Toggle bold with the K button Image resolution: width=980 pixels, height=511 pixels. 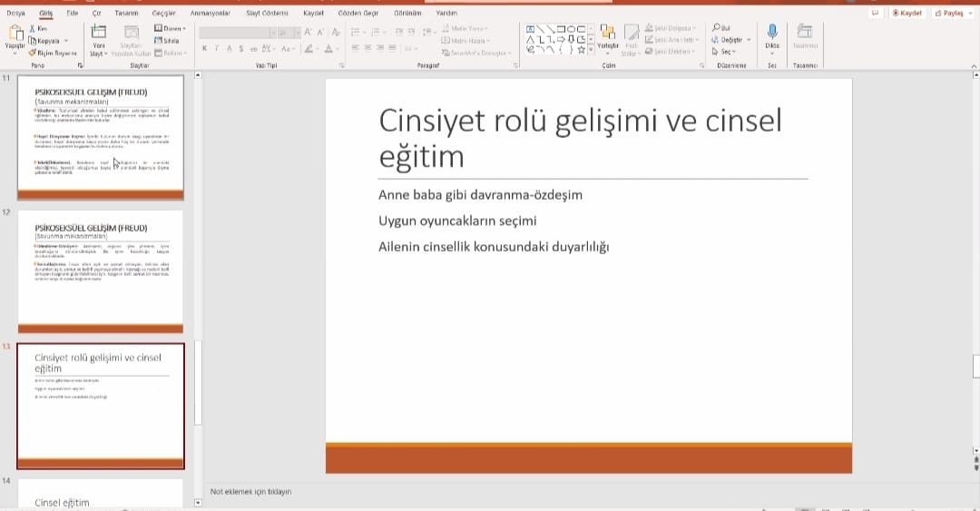point(204,48)
